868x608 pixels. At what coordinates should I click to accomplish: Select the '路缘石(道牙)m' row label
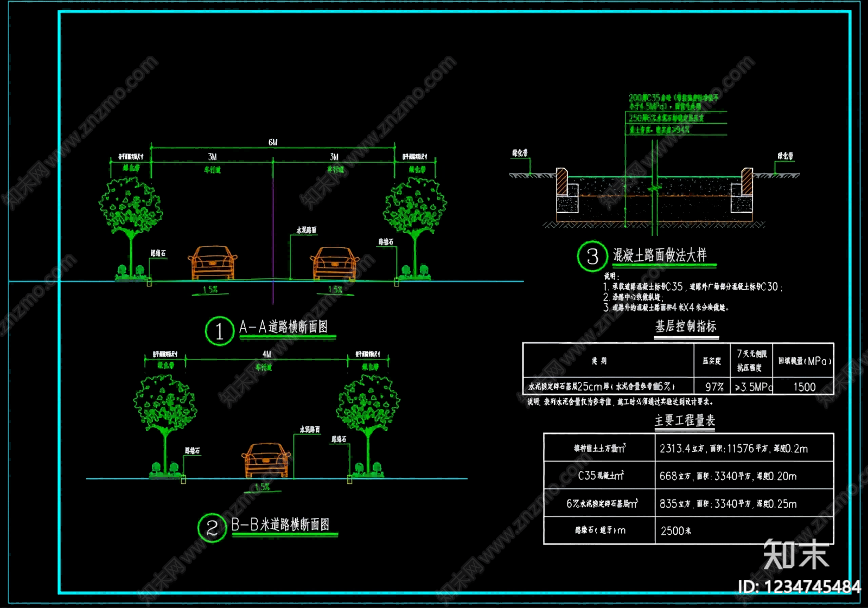[601, 530]
